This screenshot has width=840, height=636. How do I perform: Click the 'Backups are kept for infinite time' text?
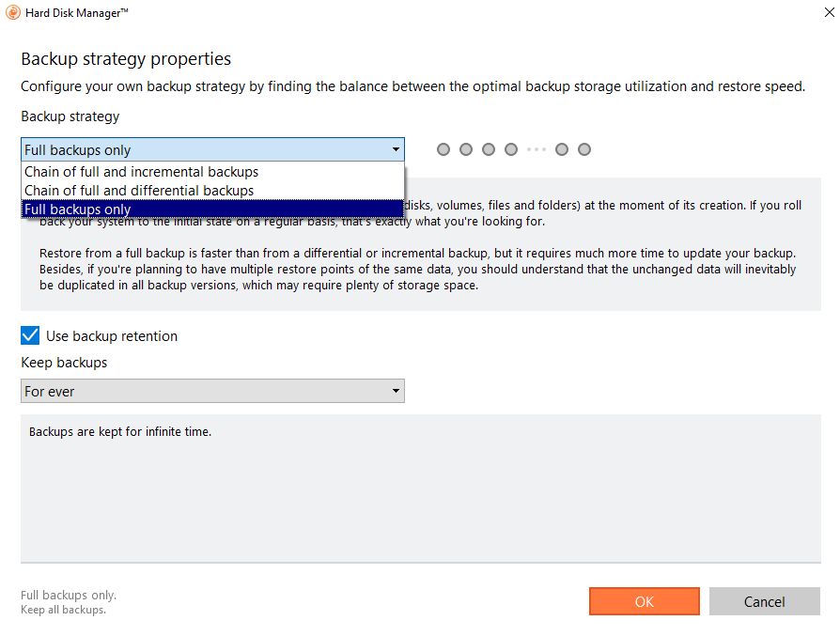tap(120, 433)
